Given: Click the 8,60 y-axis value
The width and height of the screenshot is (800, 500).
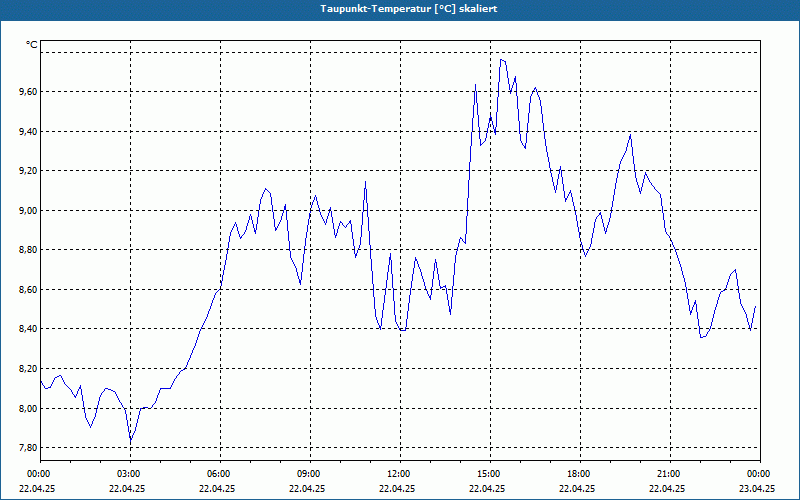Looking at the screenshot, I should (x=28, y=290).
